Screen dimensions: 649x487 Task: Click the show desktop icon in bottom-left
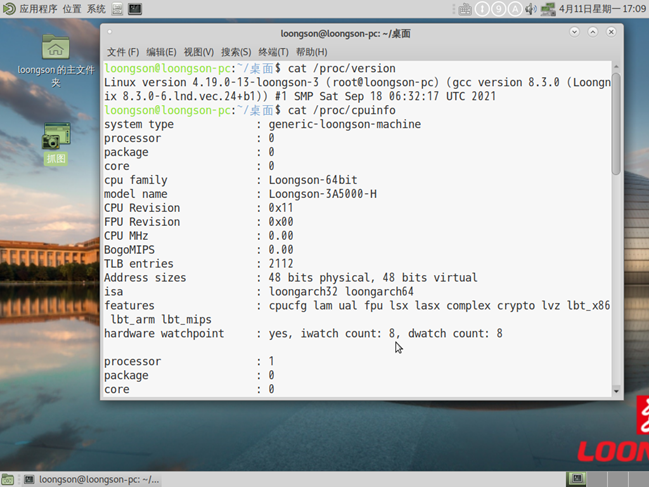8,479
